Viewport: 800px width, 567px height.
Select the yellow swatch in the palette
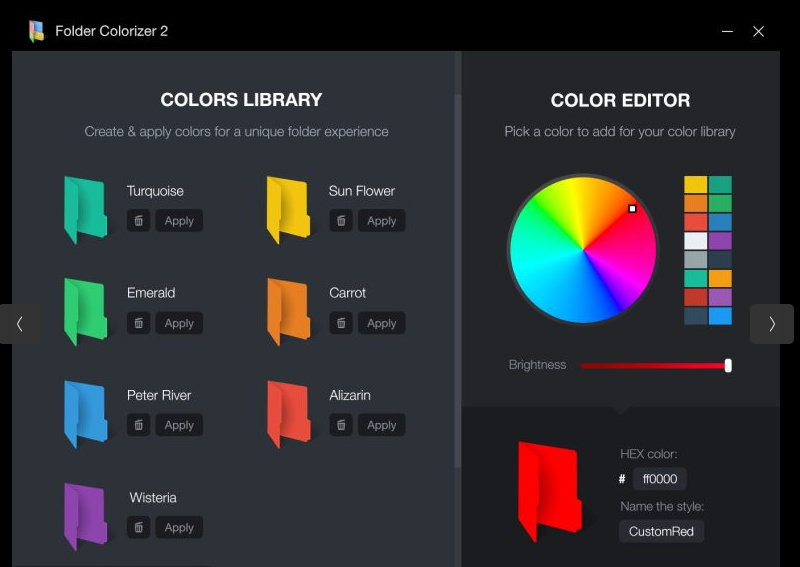pos(695,185)
